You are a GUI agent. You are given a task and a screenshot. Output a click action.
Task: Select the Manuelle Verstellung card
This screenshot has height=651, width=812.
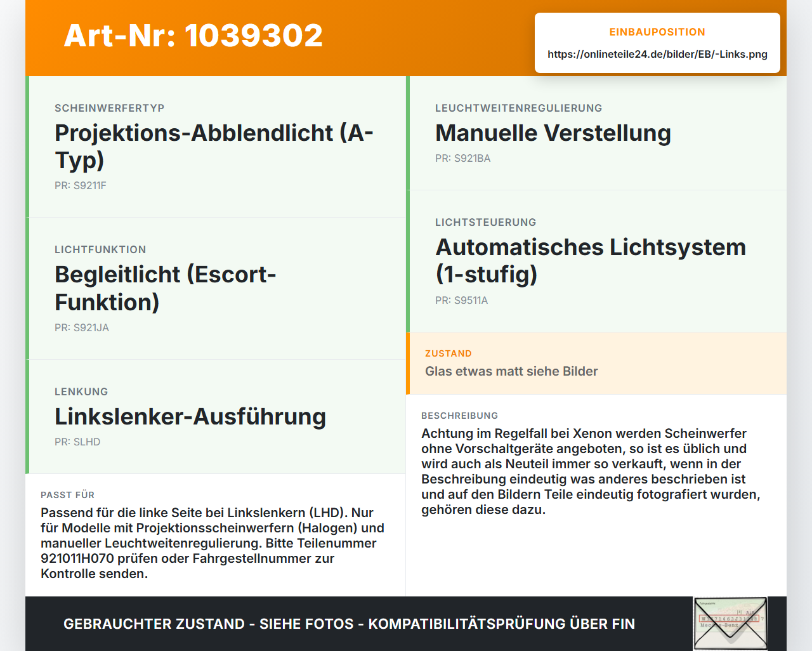click(596, 133)
